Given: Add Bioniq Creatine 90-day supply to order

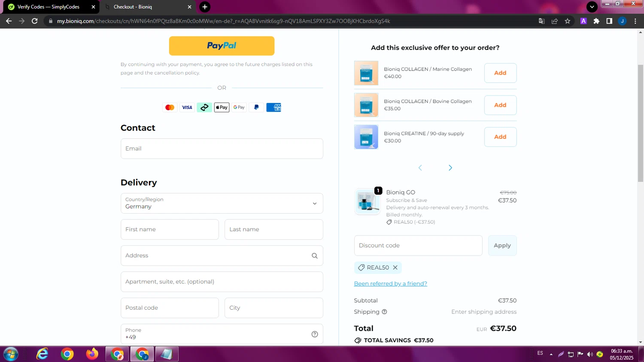Looking at the screenshot, I should pyautogui.click(x=500, y=137).
